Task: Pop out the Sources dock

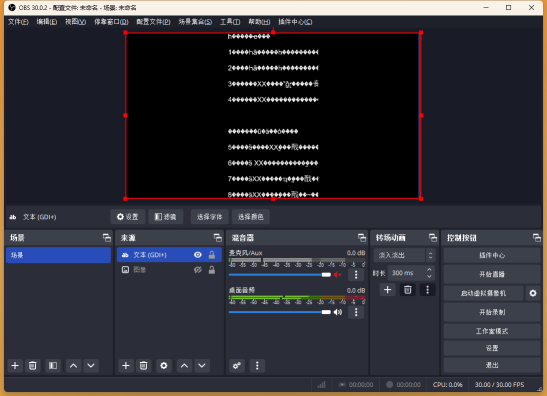Action: click(x=218, y=238)
